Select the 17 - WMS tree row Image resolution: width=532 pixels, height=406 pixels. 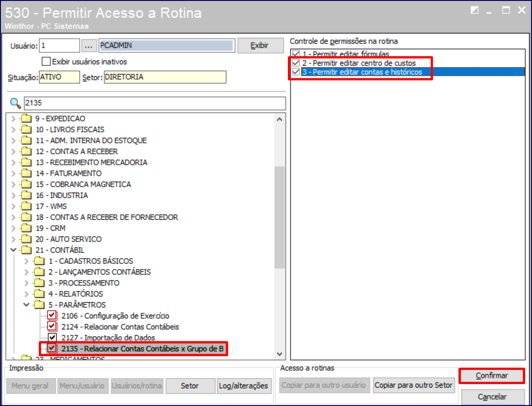tap(51, 206)
